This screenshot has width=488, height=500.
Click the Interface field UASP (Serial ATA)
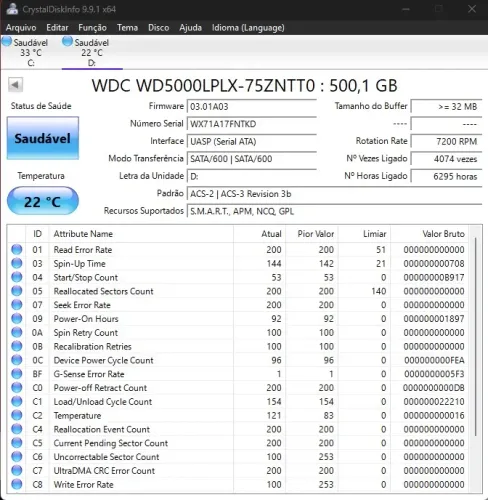click(x=252, y=141)
